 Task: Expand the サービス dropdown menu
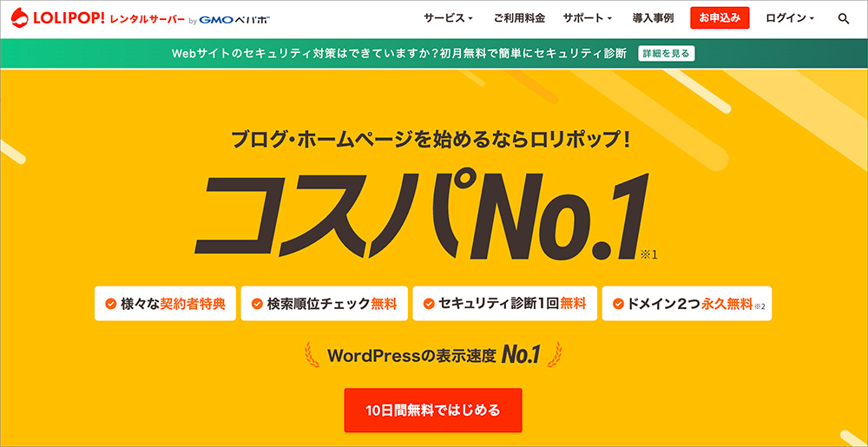(x=448, y=18)
